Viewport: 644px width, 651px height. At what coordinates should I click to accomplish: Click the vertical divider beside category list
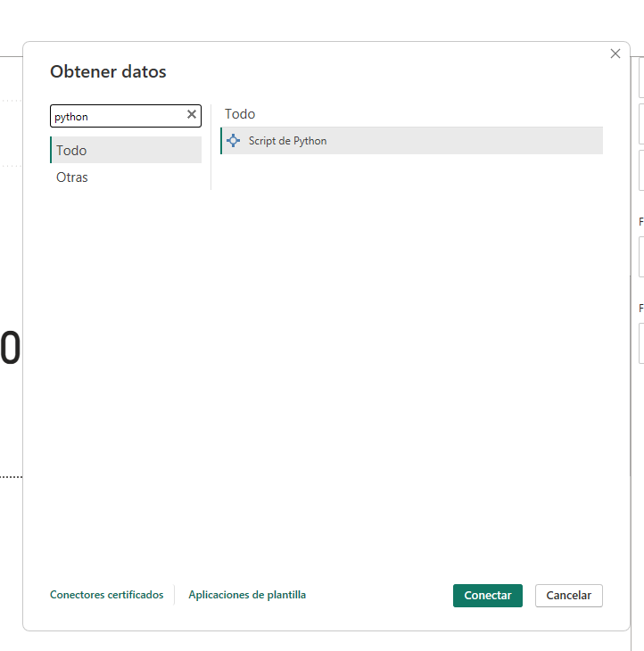pyautogui.click(x=211, y=147)
